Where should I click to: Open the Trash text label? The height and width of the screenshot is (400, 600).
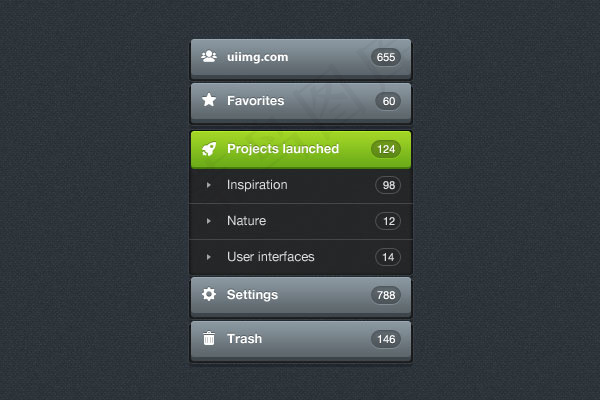244,339
